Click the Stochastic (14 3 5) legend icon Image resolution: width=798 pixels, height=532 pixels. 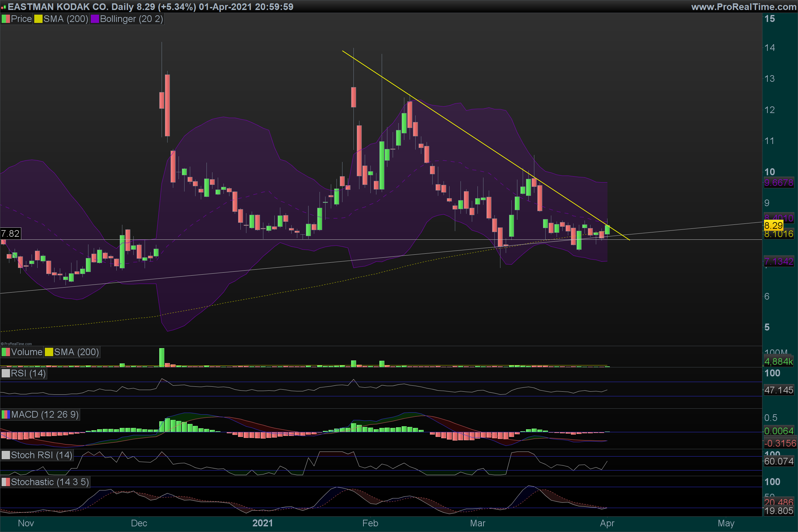5,482
